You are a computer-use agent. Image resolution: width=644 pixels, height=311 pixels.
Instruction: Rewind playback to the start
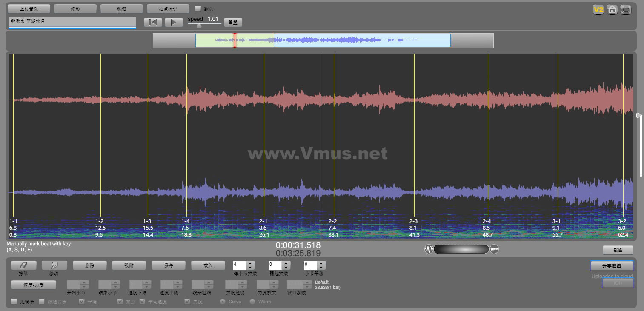pyautogui.click(x=153, y=22)
